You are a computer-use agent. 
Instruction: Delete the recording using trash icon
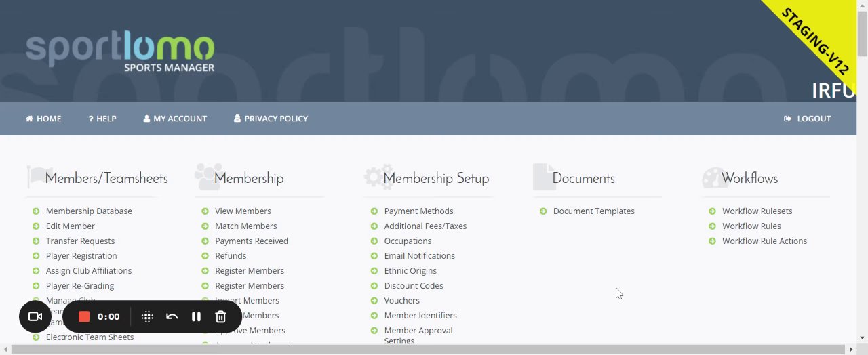coord(220,316)
